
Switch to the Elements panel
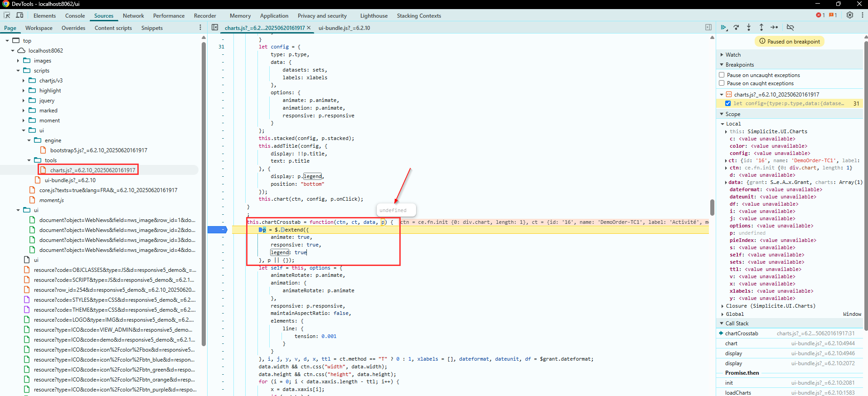coord(44,15)
